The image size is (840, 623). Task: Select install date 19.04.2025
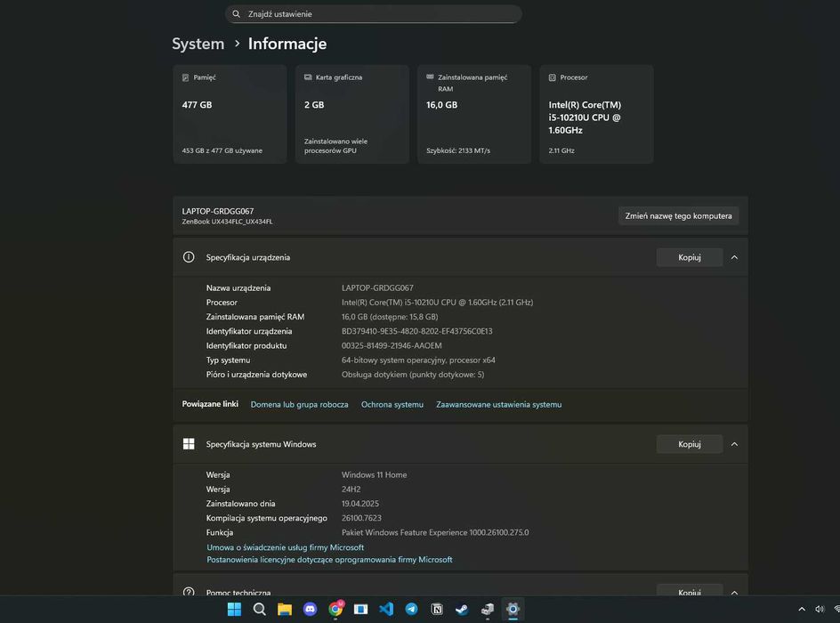(x=360, y=504)
